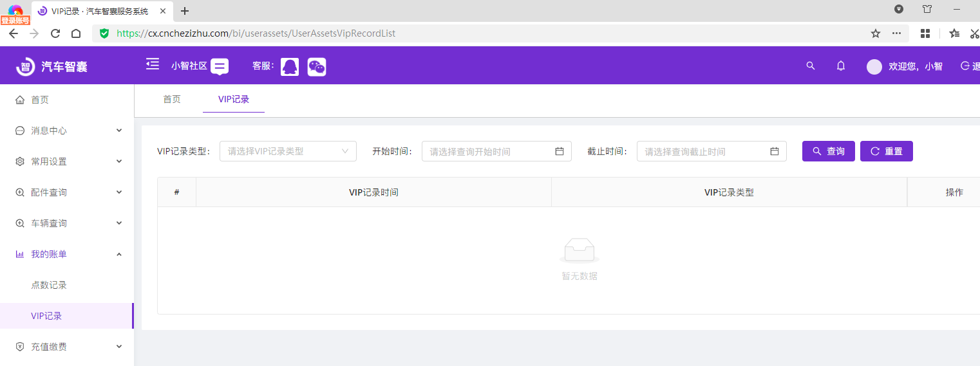Click the browser 登录账号 profile icon
The image size is (980, 366).
pyautogui.click(x=15, y=14)
